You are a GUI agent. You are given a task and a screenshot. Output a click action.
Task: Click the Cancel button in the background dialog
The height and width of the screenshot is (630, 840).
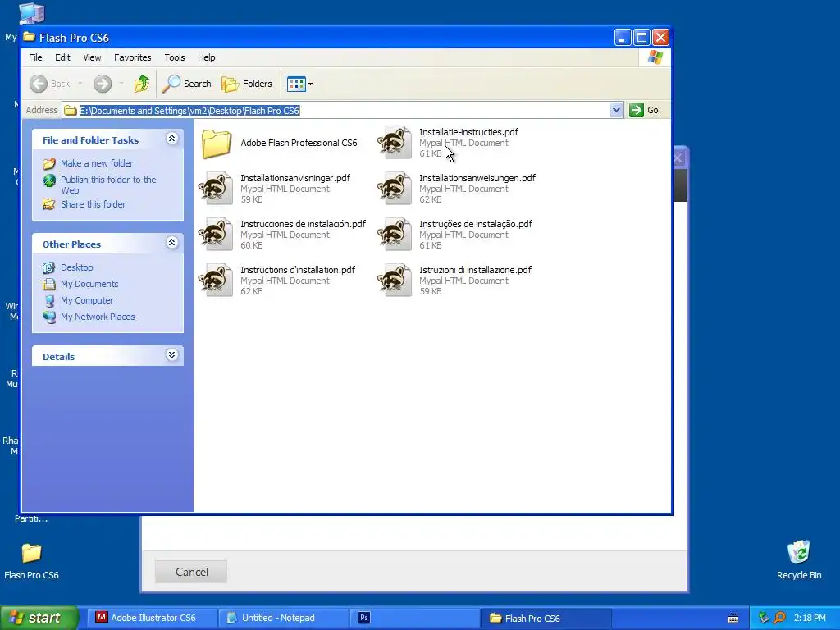click(191, 572)
